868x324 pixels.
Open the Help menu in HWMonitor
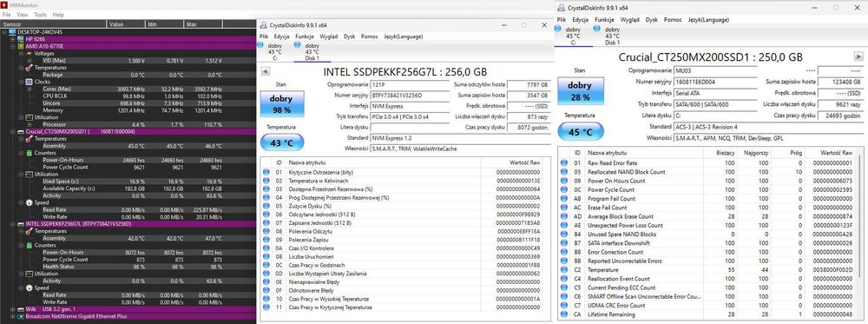[58, 15]
